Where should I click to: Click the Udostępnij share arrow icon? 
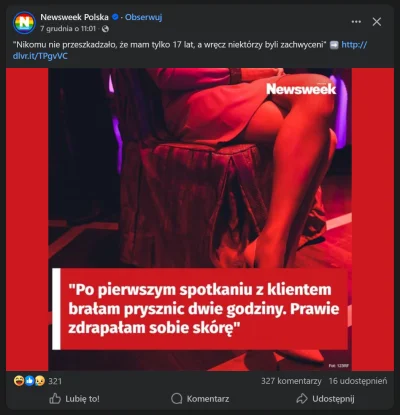click(302, 399)
